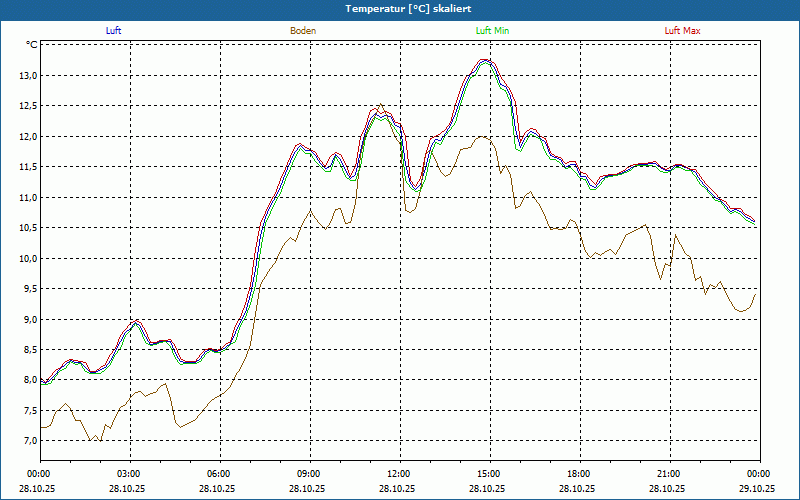Click the 21:00 time label

(x=669, y=474)
